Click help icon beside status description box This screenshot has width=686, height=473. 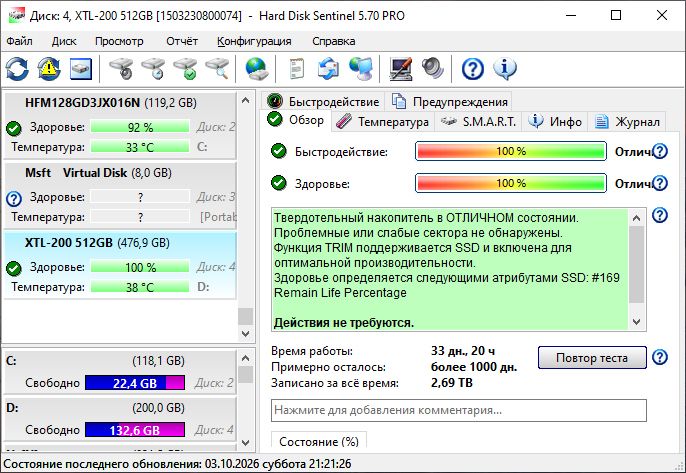[660, 215]
